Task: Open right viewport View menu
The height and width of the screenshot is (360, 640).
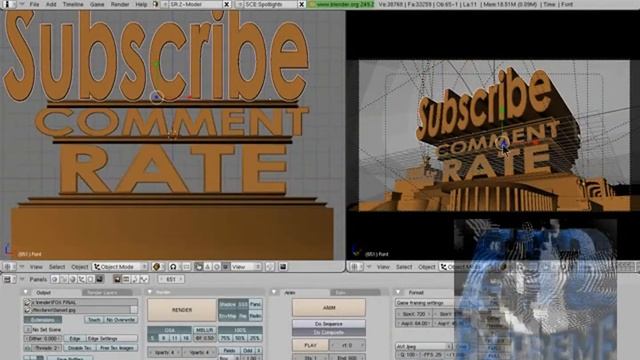Action: pyautogui.click(x=383, y=267)
